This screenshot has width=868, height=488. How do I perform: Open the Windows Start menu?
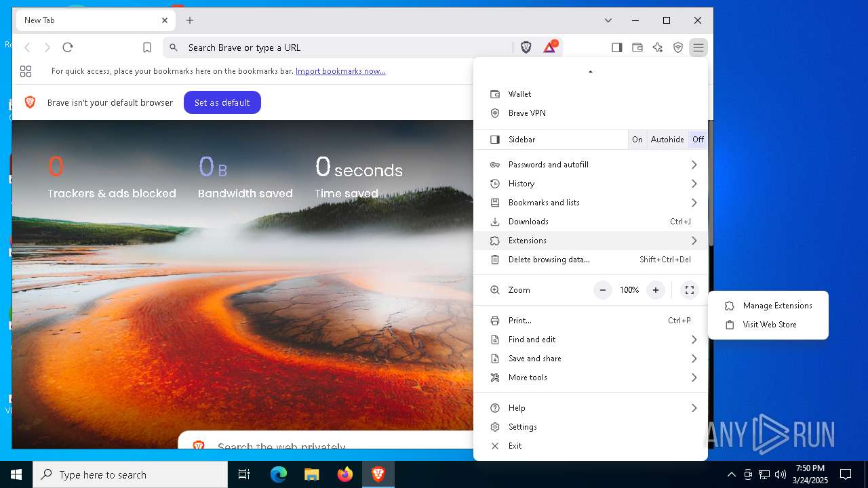(16, 474)
